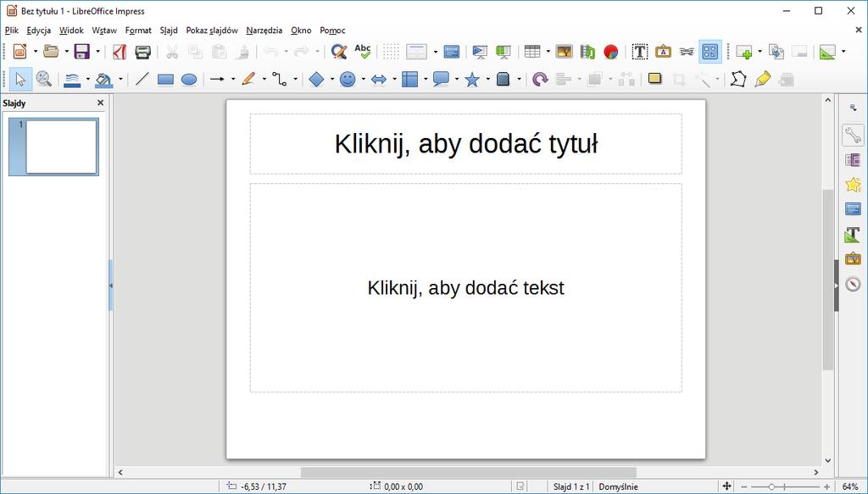Screen dimensions: 868x494
Task: Open the New Slide dropdown arrow
Action: tap(759, 52)
